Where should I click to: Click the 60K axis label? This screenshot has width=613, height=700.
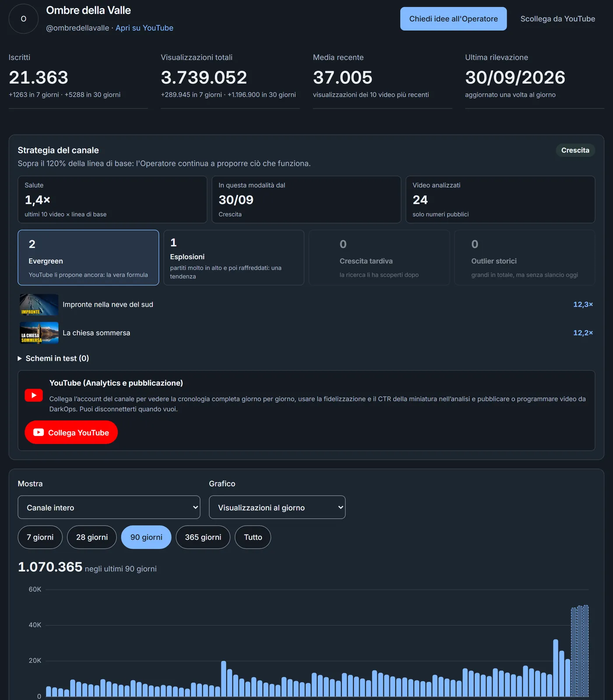click(x=35, y=590)
